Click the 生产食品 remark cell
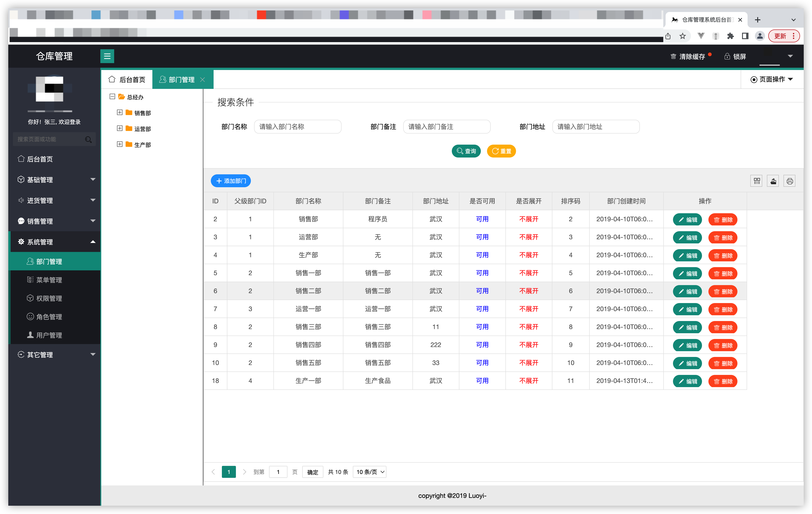The width and height of the screenshot is (812, 514). (378, 381)
